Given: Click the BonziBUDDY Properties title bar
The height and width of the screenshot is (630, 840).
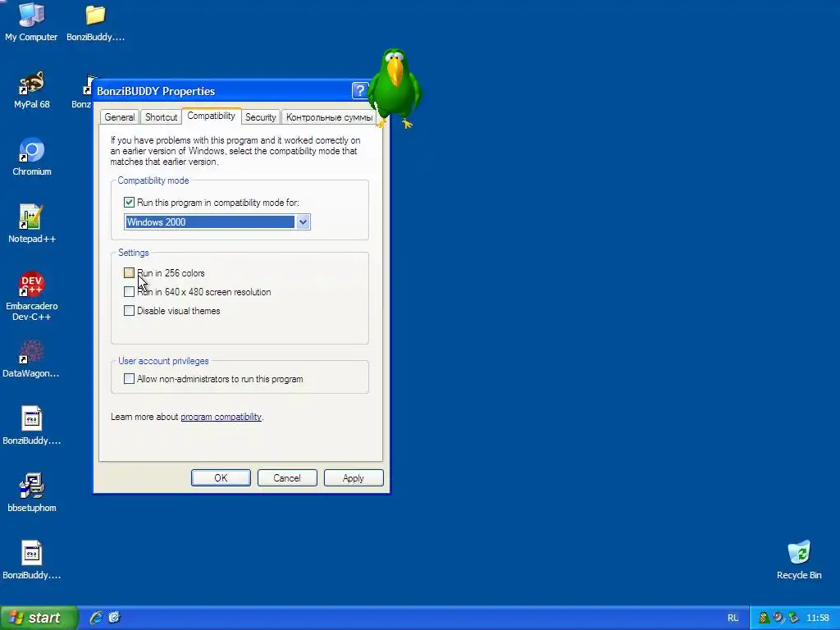Looking at the screenshot, I should (x=222, y=91).
